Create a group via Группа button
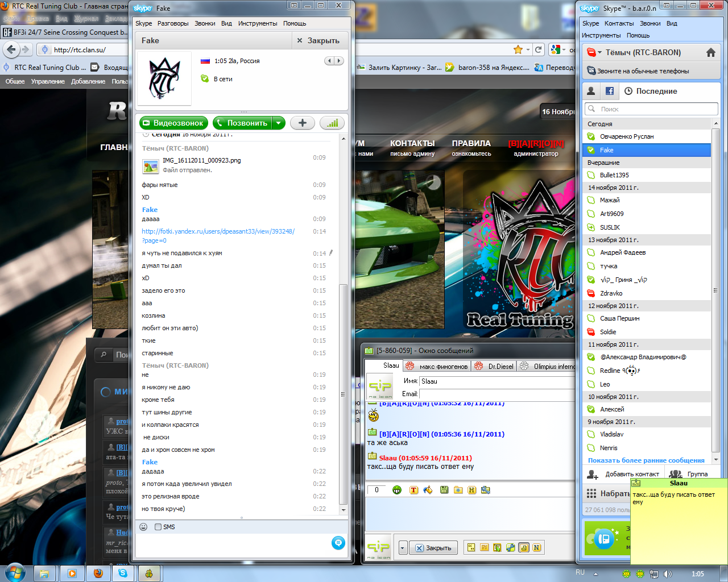This screenshot has width=728, height=582. [x=689, y=474]
